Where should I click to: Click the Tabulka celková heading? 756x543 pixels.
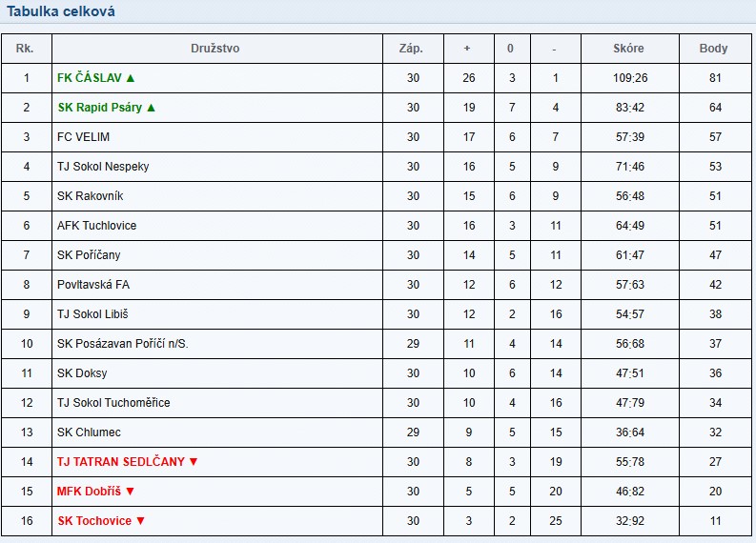click(x=61, y=11)
